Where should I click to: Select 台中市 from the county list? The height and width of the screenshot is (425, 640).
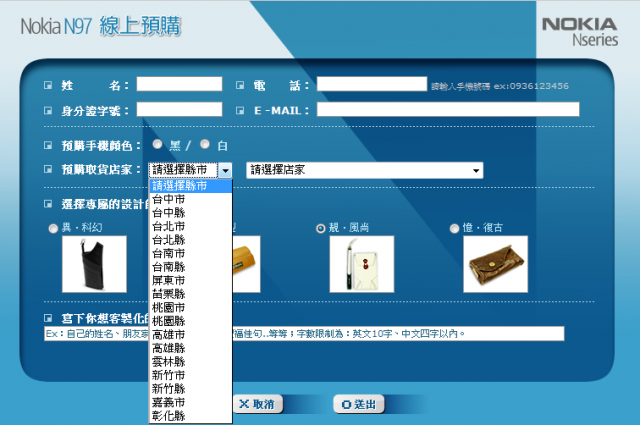click(x=191, y=199)
